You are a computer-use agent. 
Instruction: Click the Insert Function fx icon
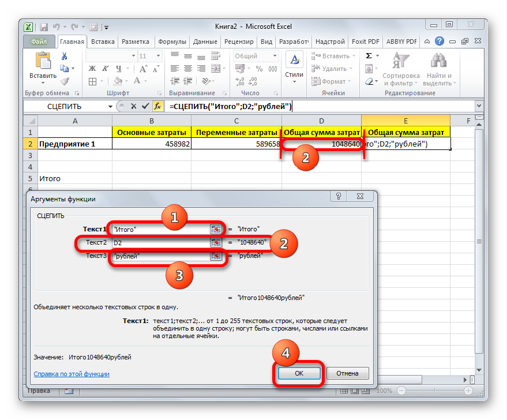(x=156, y=106)
